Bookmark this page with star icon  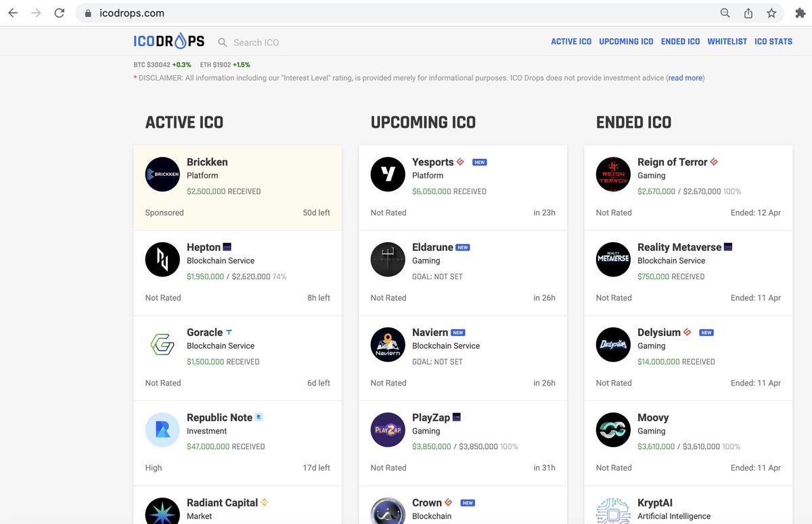[x=771, y=13]
